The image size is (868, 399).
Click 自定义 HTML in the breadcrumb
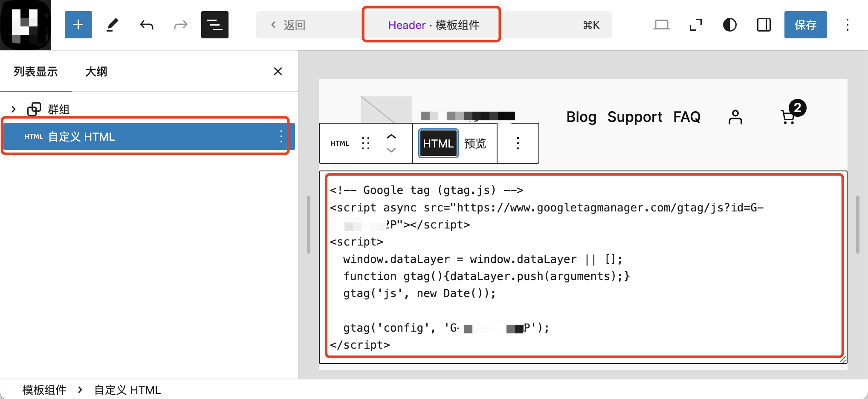click(x=127, y=390)
